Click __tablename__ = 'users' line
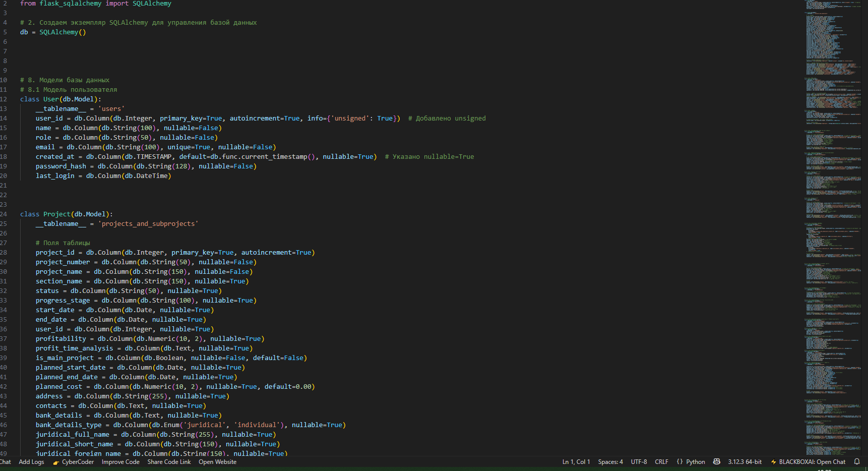 [80, 109]
